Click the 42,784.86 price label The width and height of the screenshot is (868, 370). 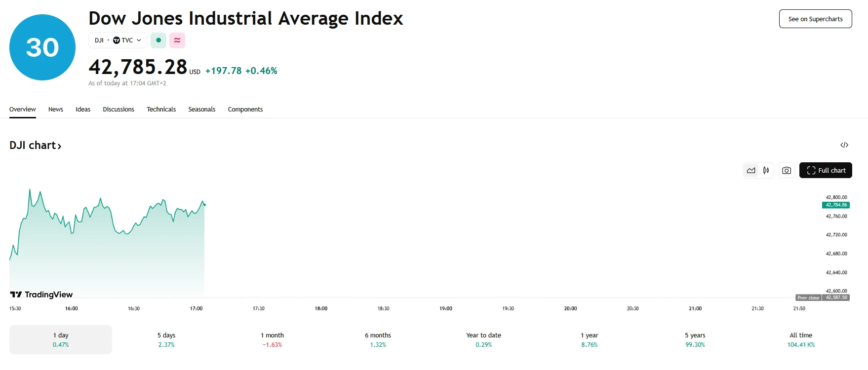click(836, 205)
